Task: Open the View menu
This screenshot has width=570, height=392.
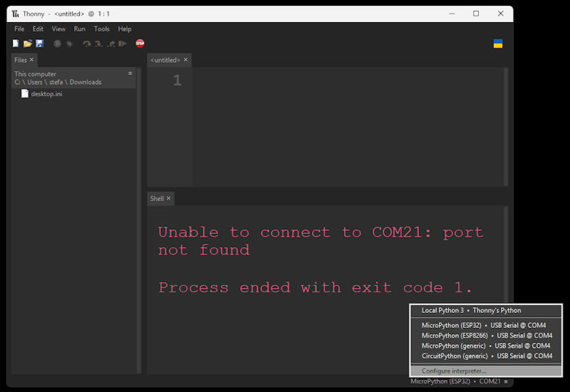Action: coord(58,29)
